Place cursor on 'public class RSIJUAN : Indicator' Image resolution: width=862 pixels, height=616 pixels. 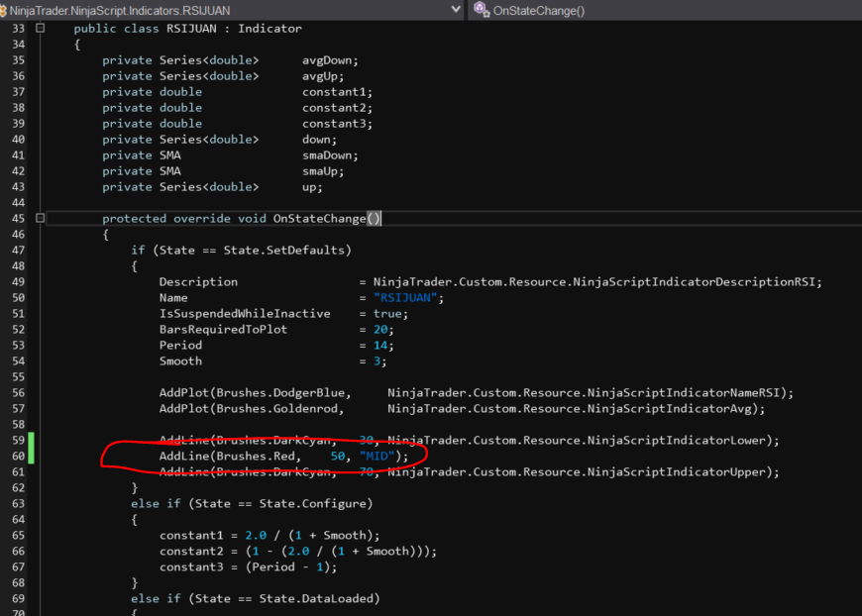click(x=187, y=29)
